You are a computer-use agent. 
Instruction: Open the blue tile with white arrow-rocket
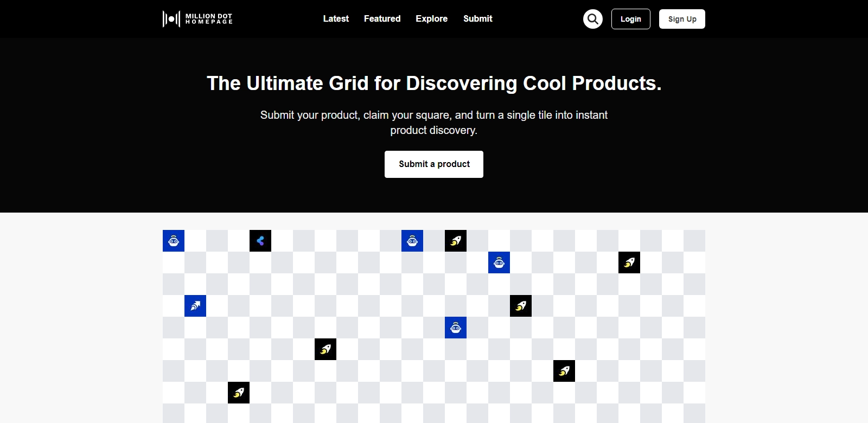pyautogui.click(x=195, y=306)
